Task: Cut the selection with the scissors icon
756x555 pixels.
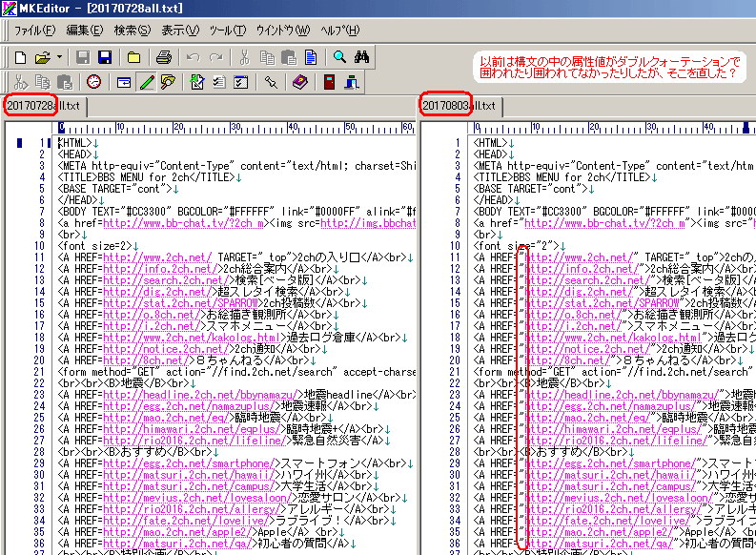Action: (x=244, y=57)
